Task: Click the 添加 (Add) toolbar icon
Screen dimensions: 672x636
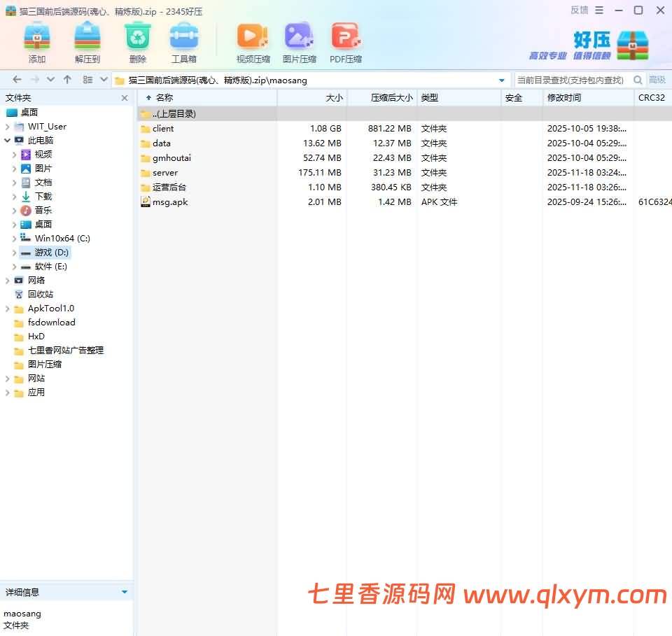Action: click(x=37, y=36)
